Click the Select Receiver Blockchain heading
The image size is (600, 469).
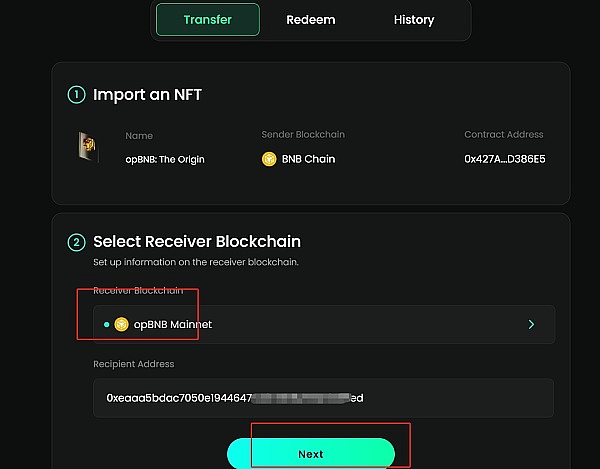coord(196,241)
